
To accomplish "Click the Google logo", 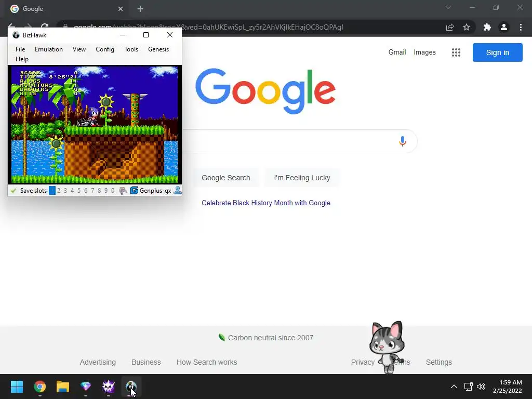I will 265,91.
